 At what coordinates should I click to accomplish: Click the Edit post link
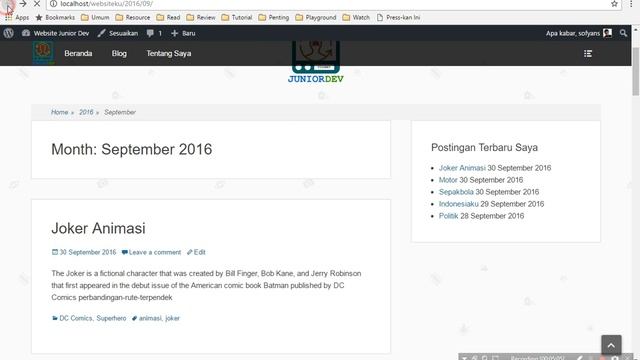196,252
